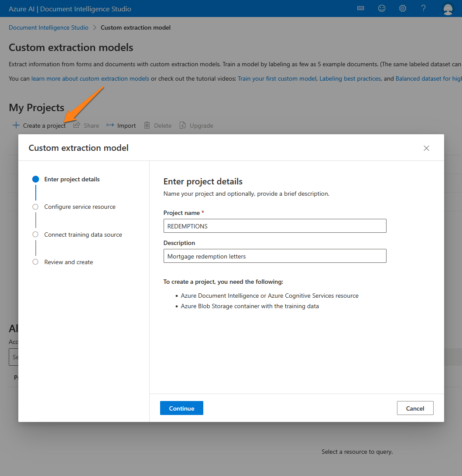
Task: Click the 'Select a resource to query.' text
Action: [x=357, y=452]
